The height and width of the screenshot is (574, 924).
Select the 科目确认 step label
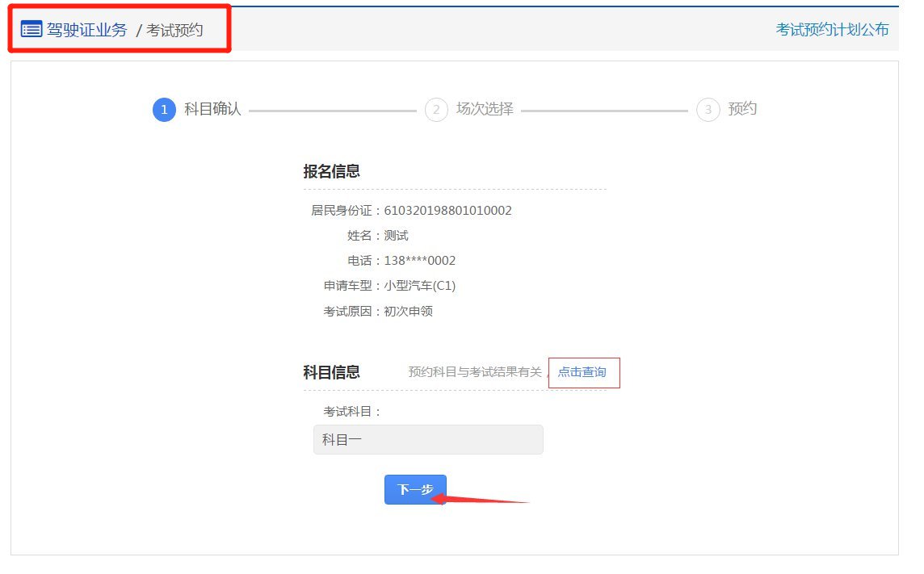(x=212, y=109)
